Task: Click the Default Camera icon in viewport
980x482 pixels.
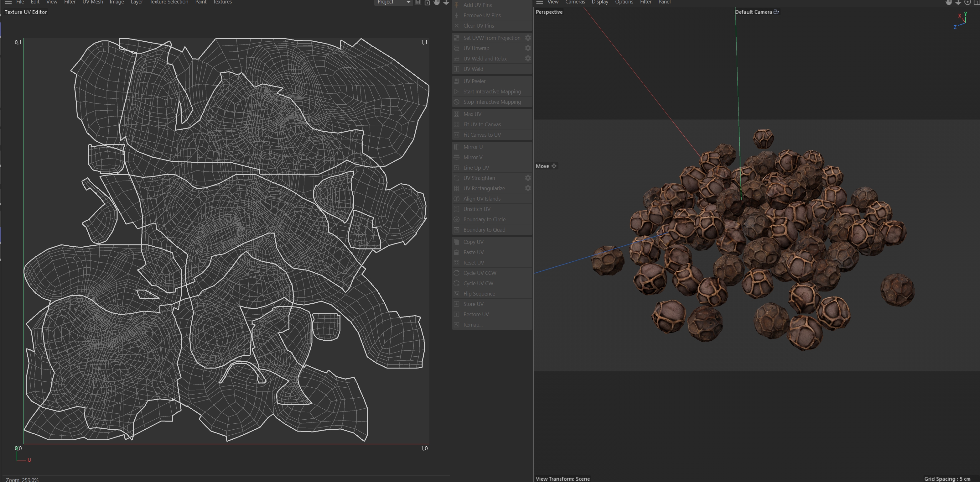Action: 776,12
